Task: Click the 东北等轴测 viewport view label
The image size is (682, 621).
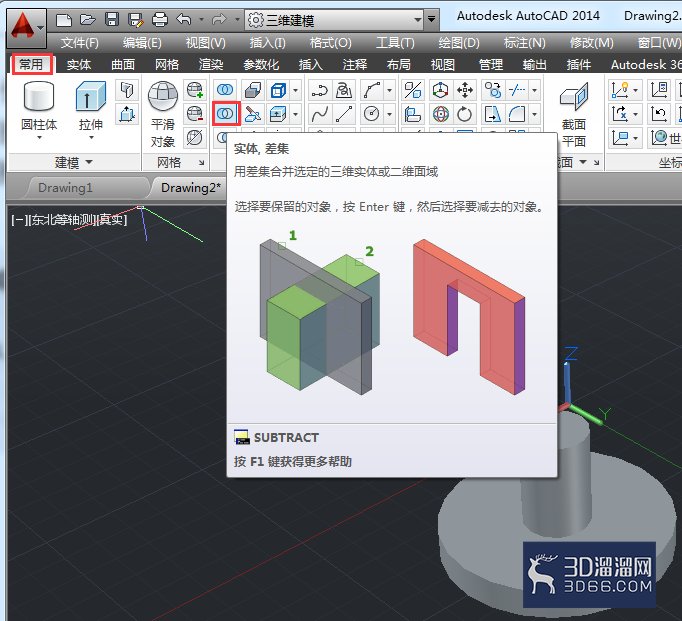Action: [62, 220]
